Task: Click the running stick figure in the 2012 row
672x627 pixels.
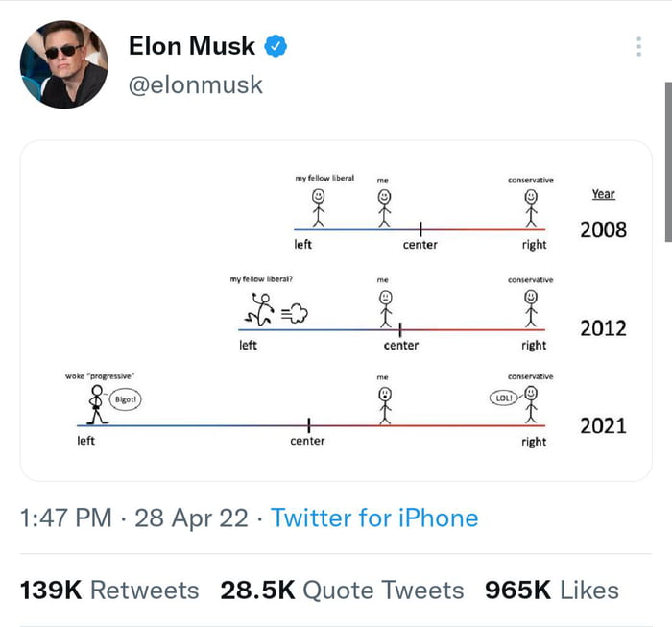Action: [259, 309]
